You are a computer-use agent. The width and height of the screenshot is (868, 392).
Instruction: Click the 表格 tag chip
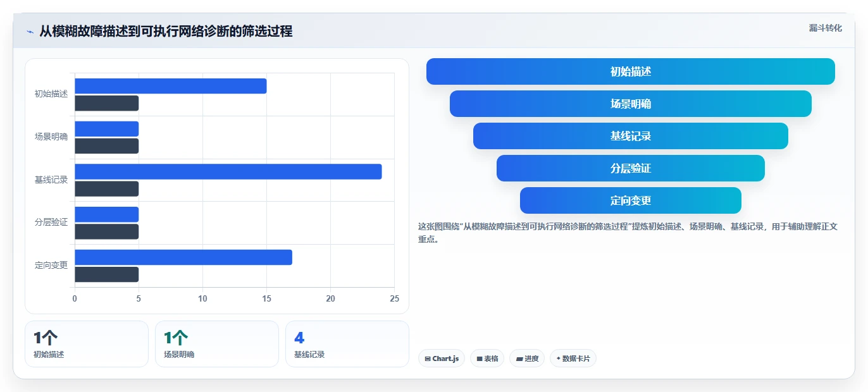(487, 358)
